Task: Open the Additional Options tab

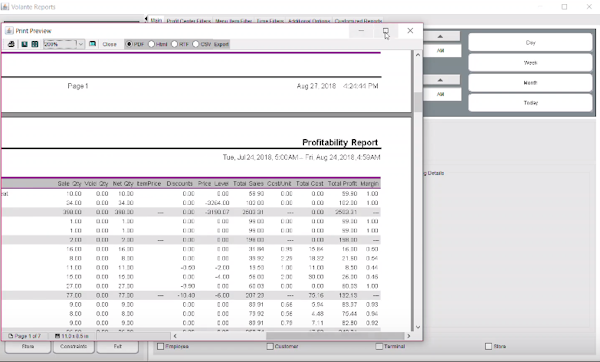Action: pyautogui.click(x=309, y=21)
